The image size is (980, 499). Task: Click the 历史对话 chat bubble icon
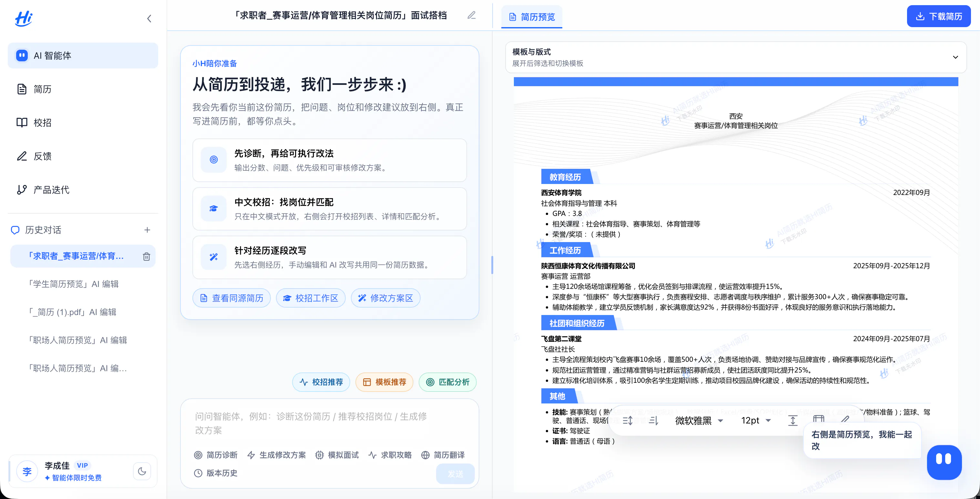pos(15,230)
